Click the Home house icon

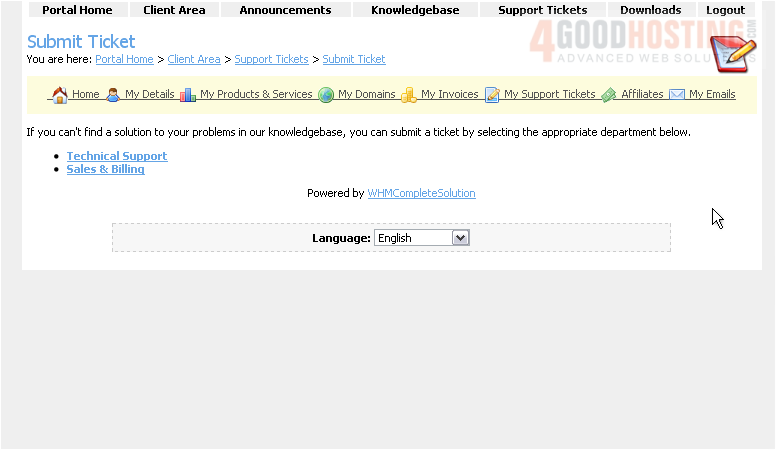[59, 95]
